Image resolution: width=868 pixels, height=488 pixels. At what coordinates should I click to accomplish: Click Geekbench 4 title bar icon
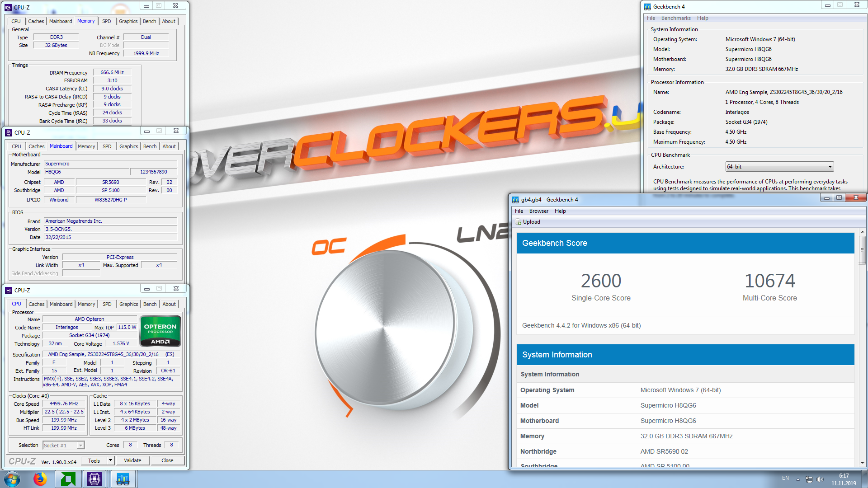[x=647, y=6]
